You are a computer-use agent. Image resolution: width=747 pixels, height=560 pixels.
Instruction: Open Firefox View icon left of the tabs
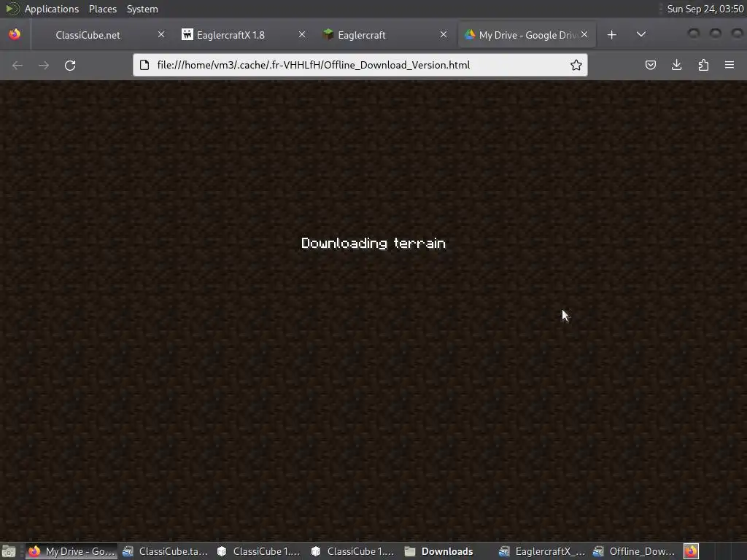pyautogui.click(x=15, y=35)
